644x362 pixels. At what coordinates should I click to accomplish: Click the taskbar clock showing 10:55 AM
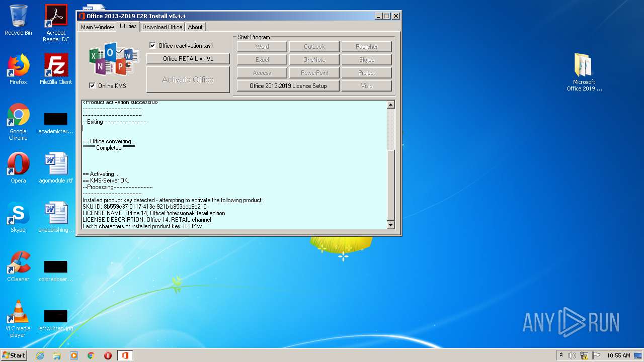(618, 355)
